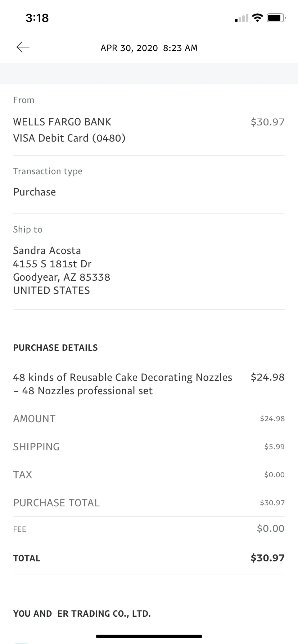Image resolution: width=298 pixels, height=644 pixels.
Task: Open the Cake Decorating Nozzles item
Action: point(149,384)
